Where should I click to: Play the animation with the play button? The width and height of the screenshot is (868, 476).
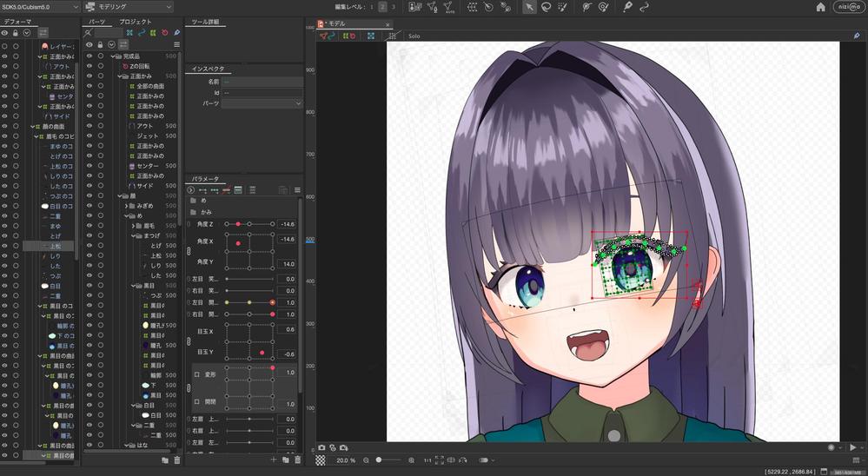[852, 447]
